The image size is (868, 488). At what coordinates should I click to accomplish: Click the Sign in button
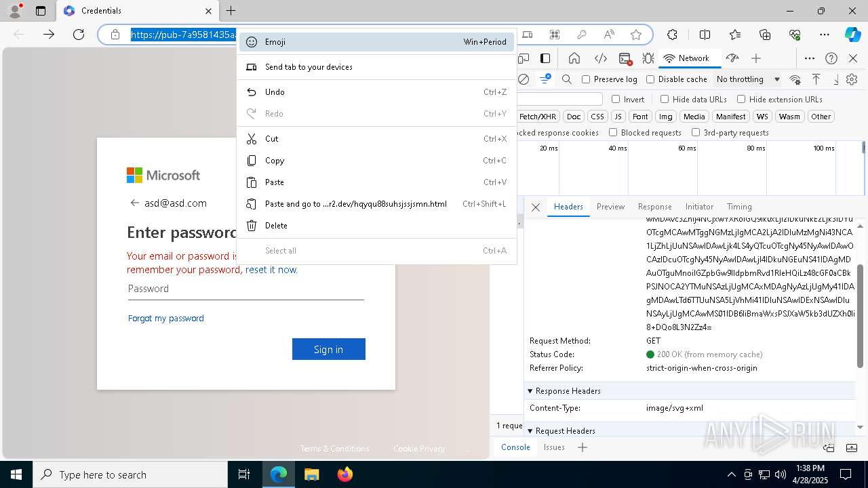tap(329, 349)
